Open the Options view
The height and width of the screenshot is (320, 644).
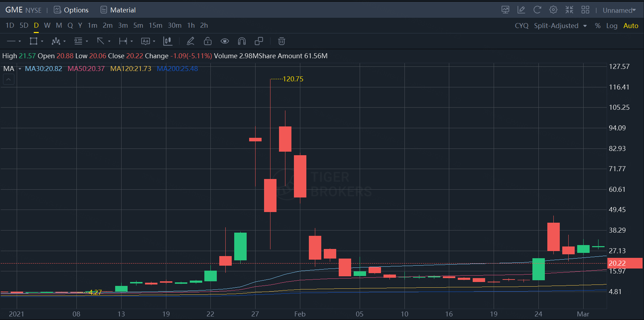(71, 10)
